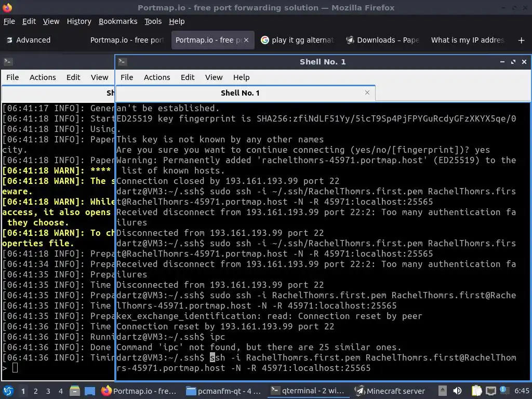
Task: Open the removable media eject tray icon
Action: point(442,391)
